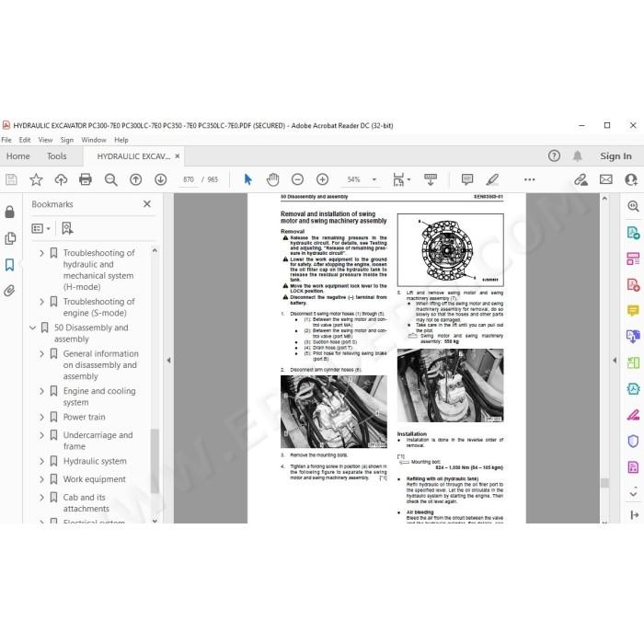The width and height of the screenshot is (644, 644).
Task: Expand the Work equipment bookmark
Action: pyautogui.click(x=41, y=479)
